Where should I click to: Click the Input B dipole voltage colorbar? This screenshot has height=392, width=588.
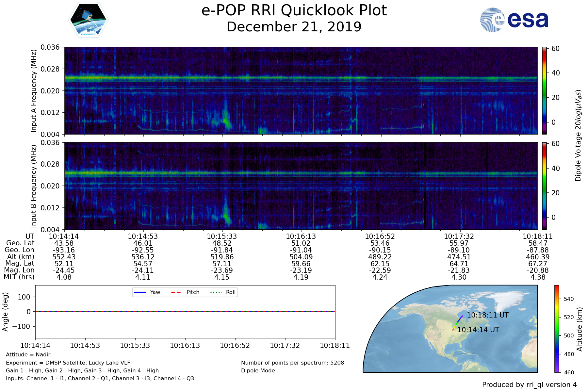(544, 186)
